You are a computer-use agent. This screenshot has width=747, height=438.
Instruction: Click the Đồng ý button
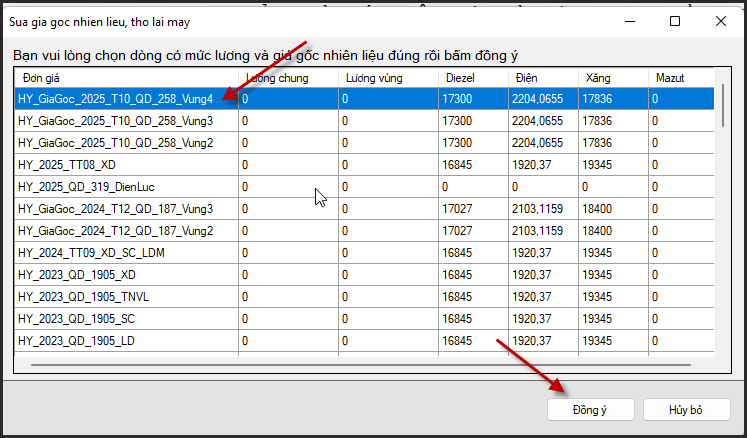(590, 410)
